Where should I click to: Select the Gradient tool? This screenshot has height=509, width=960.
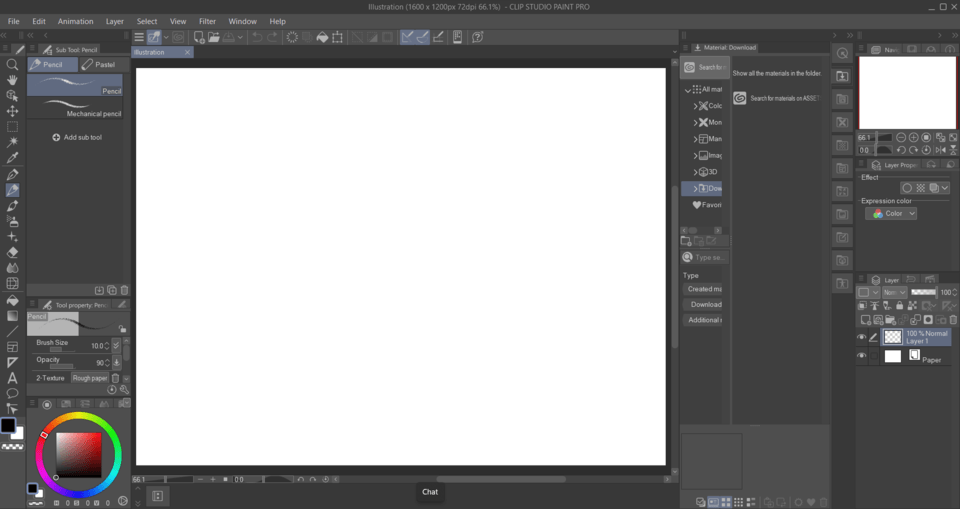[x=12, y=315]
